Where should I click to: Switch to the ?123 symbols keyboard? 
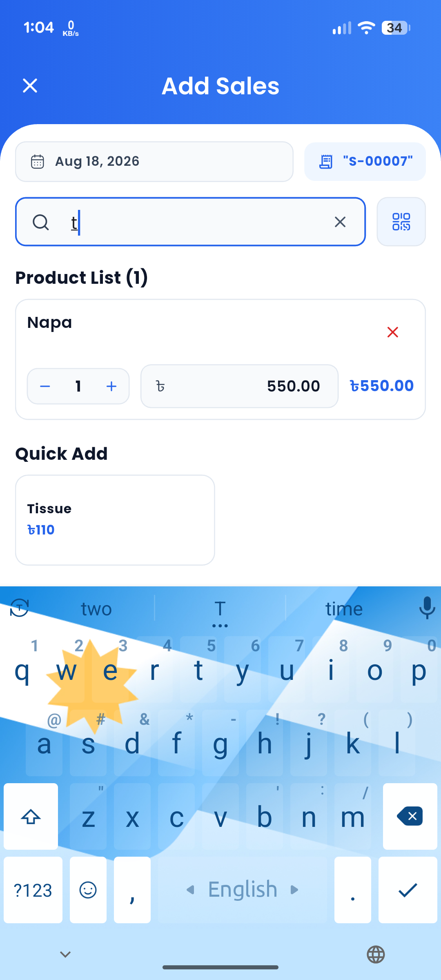pyautogui.click(x=33, y=890)
